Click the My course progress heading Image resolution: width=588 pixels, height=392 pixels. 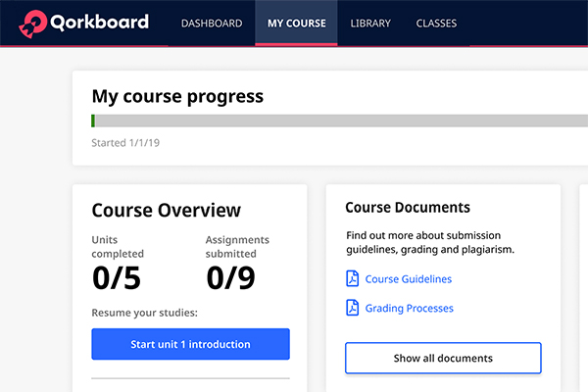coord(177,96)
